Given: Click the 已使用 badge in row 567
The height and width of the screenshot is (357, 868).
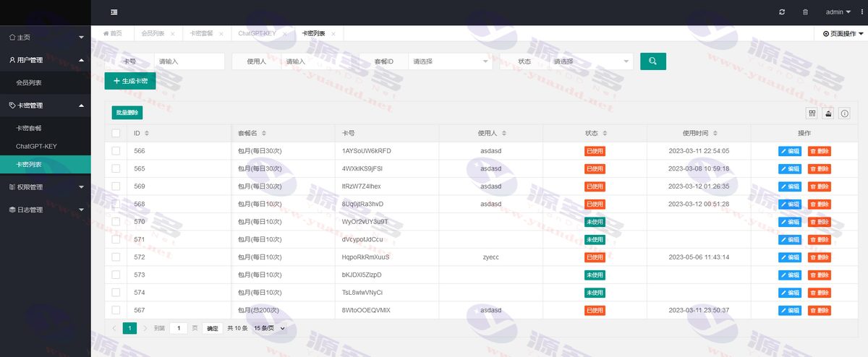Looking at the screenshot, I should coord(595,311).
